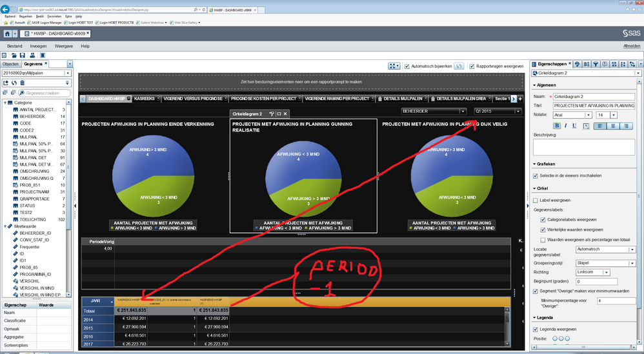Open the filter funnel tab in right panel
Viewport: 644px width, 354px height.
(x=596, y=64)
